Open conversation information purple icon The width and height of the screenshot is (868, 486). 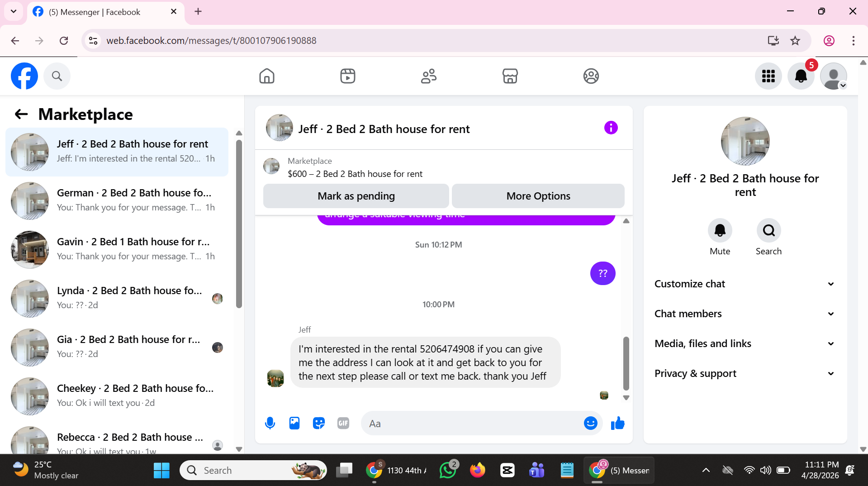click(611, 128)
